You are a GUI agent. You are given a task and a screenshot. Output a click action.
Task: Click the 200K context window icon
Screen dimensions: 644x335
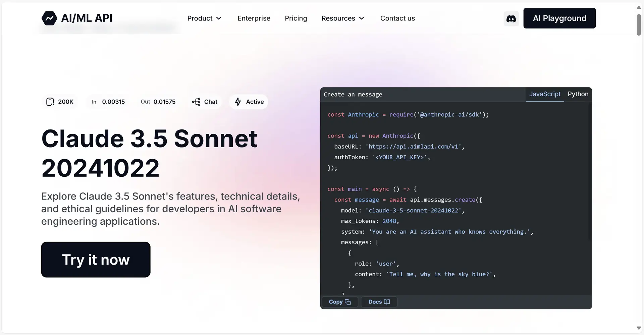[x=50, y=102]
